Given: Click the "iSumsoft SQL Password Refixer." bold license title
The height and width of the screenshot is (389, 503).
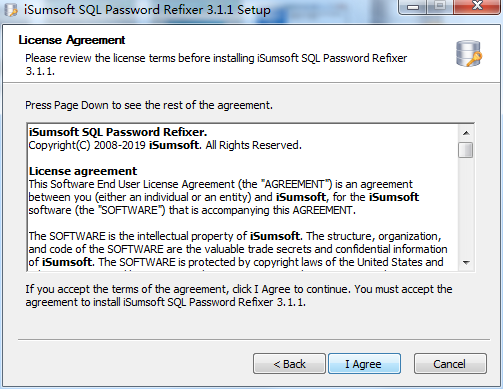Looking at the screenshot, I should click(x=118, y=132).
